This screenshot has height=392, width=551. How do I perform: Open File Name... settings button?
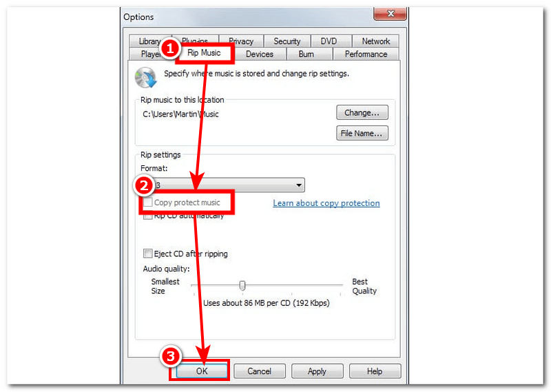(x=362, y=133)
